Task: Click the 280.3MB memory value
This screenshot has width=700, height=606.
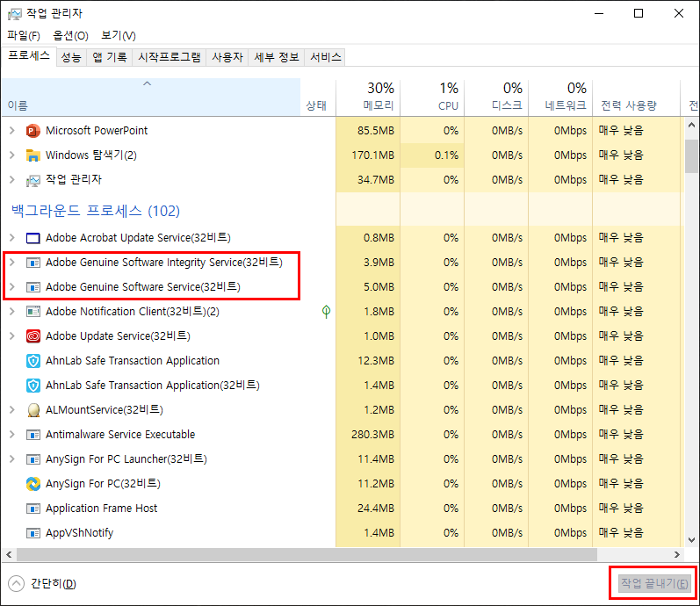Action: click(372, 435)
